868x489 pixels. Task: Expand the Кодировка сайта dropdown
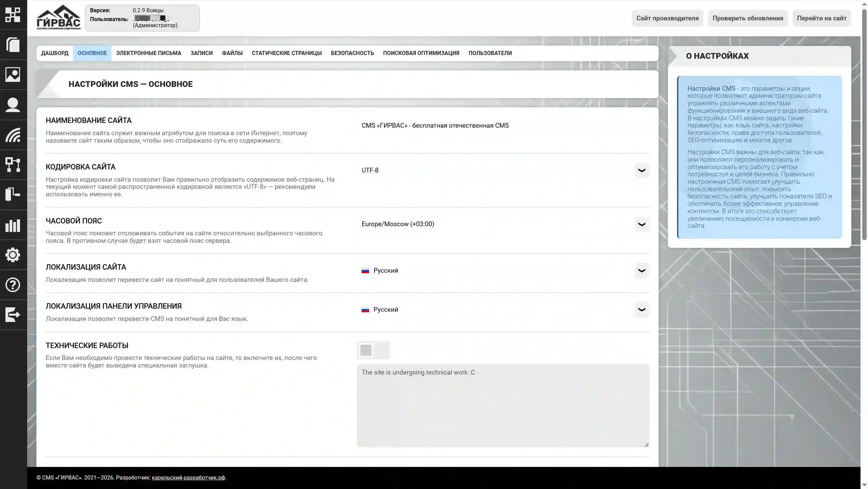[x=641, y=170]
